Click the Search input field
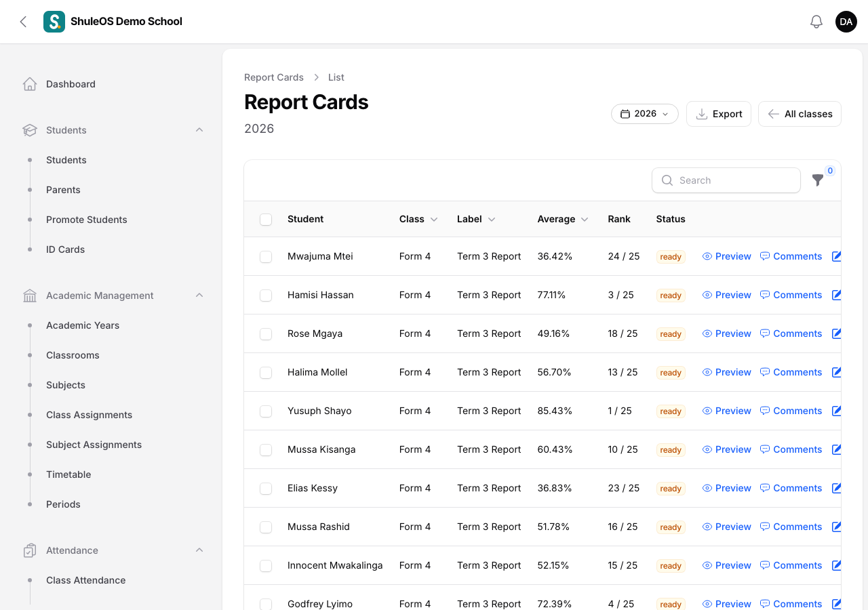 726,180
